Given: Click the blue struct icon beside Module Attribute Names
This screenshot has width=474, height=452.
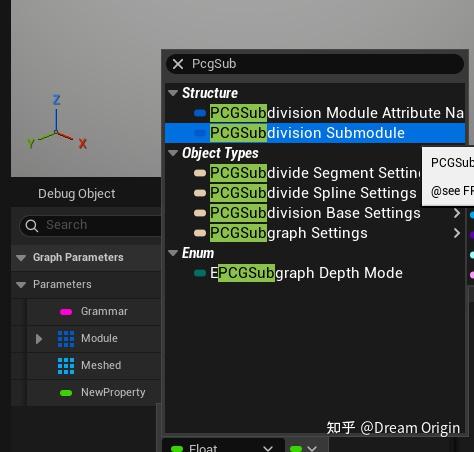Looking at the screenshot, I should [200, 113].
